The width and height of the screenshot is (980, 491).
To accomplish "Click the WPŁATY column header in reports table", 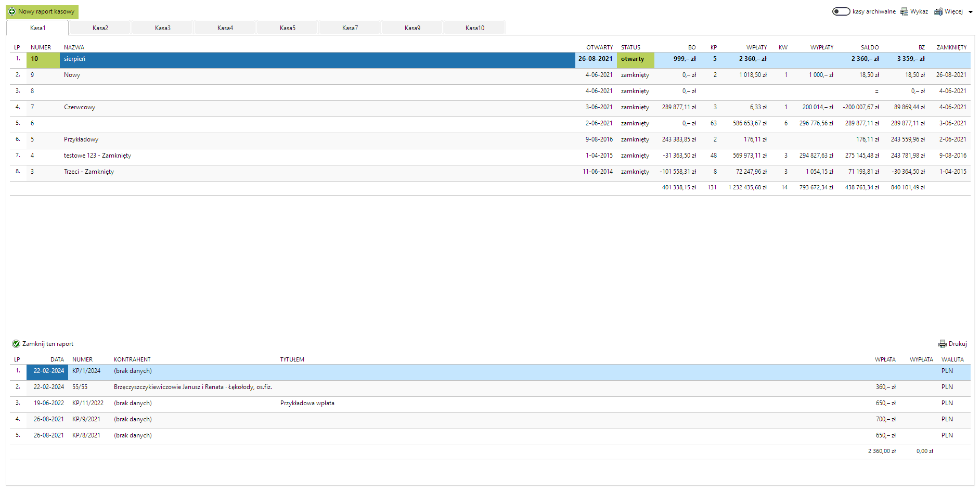I will pyautogui.click(x=756, y=47).
